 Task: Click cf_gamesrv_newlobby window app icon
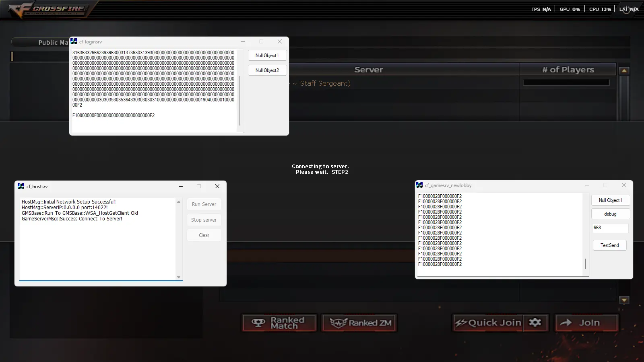pos(419,185)
